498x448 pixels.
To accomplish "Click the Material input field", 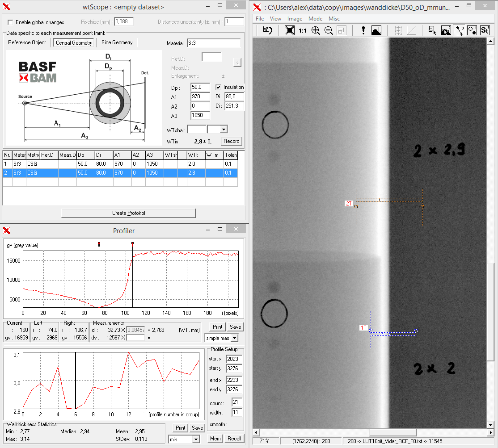I will [213, 43].
